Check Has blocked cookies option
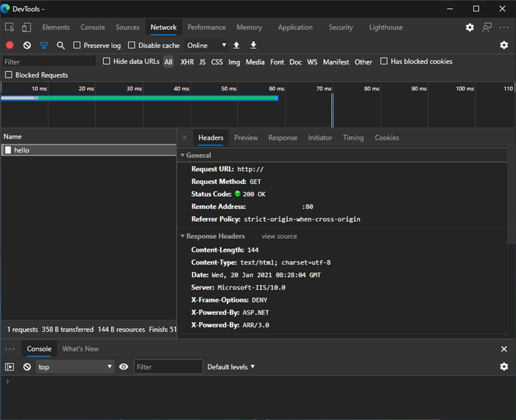The height and width of the screenshot is (420, 516). tap(384, 61)
